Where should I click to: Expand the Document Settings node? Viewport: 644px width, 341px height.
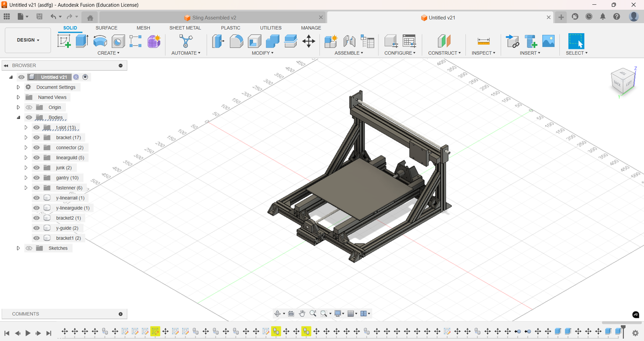pos(18,87)
